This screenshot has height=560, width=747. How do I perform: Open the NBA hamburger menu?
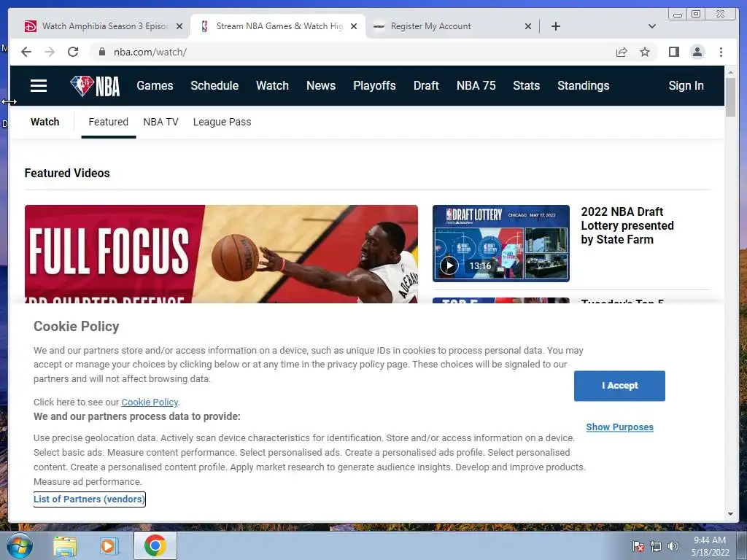(x=39, y=86)
